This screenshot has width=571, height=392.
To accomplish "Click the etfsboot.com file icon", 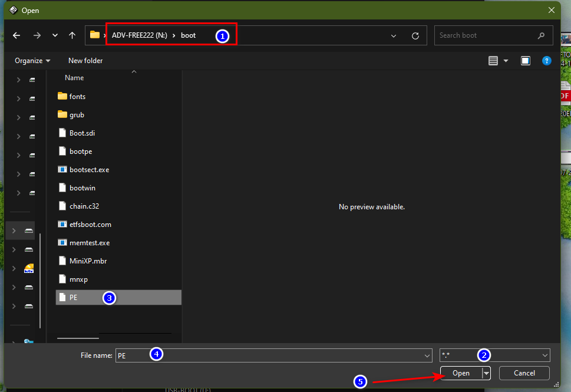I will (62, 224).
